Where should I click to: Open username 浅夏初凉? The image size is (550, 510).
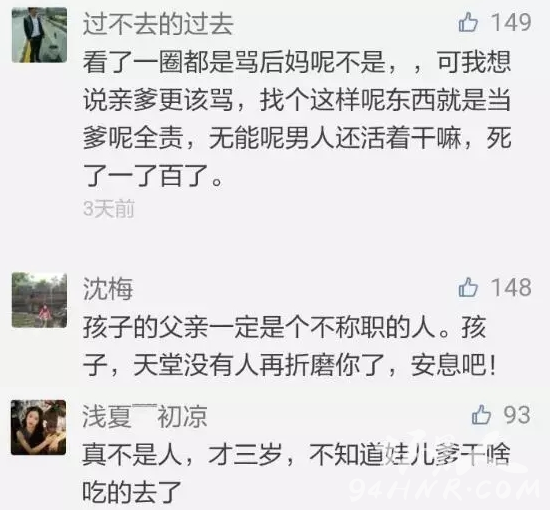coord(145,416)
